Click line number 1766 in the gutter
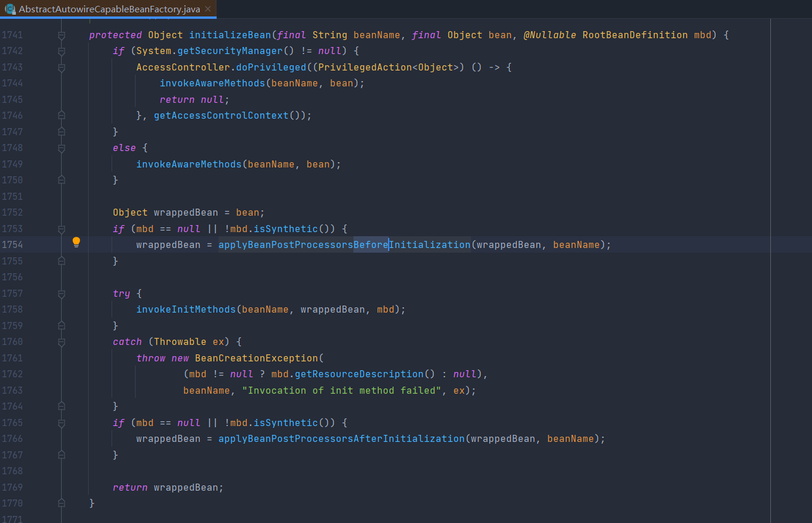The width and height of the screenshot is (812, 523). point(12,439)
